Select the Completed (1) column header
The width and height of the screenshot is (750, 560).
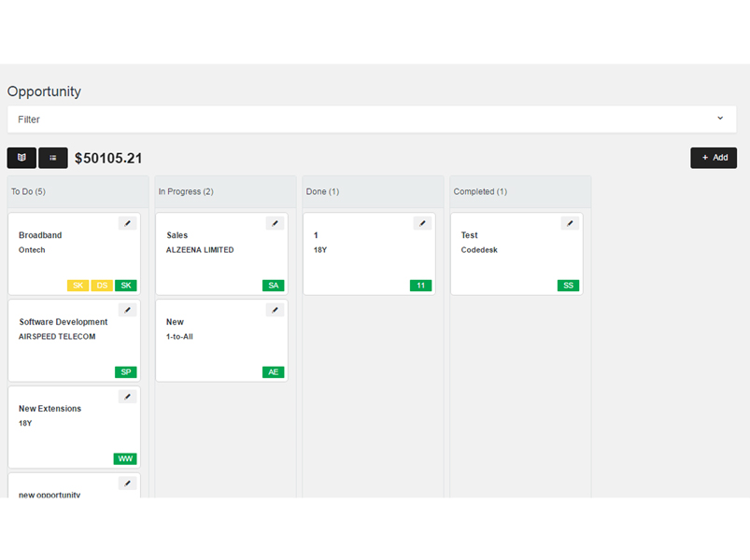[480, 191]
